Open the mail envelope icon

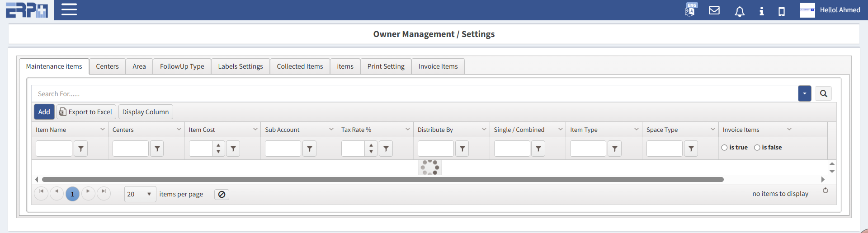click(714, 10)
